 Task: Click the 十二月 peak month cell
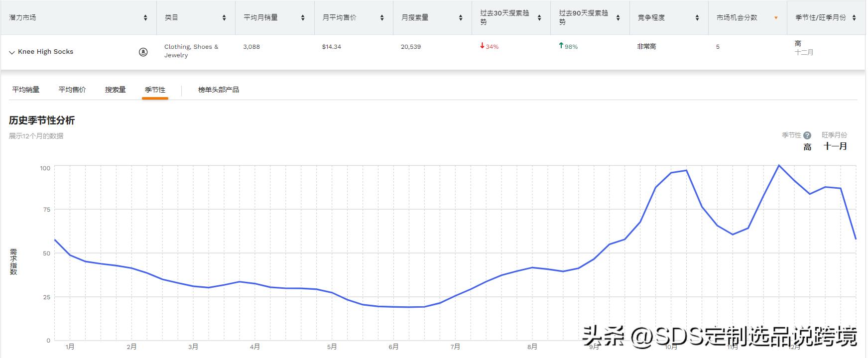[x=804, y=52]
